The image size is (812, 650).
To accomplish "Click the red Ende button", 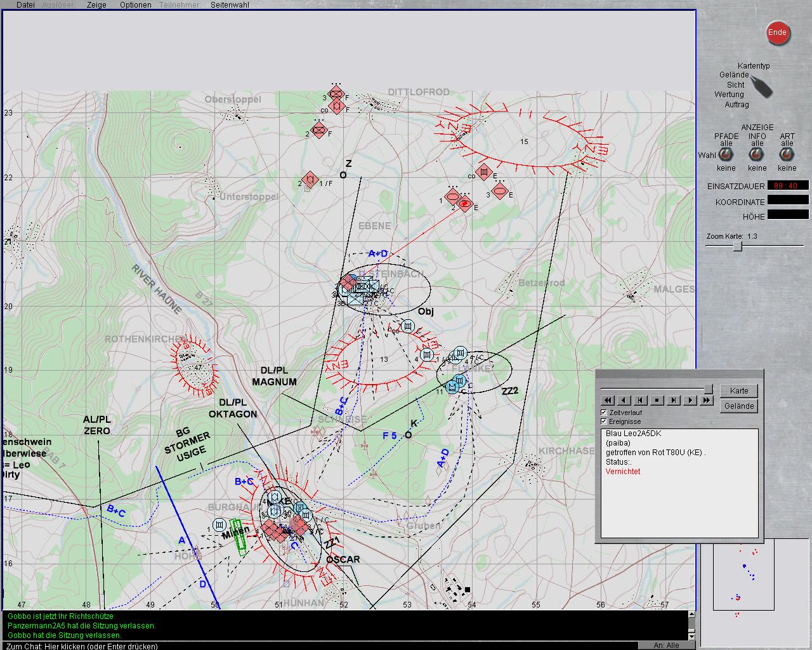I will [x=777, y=33].
